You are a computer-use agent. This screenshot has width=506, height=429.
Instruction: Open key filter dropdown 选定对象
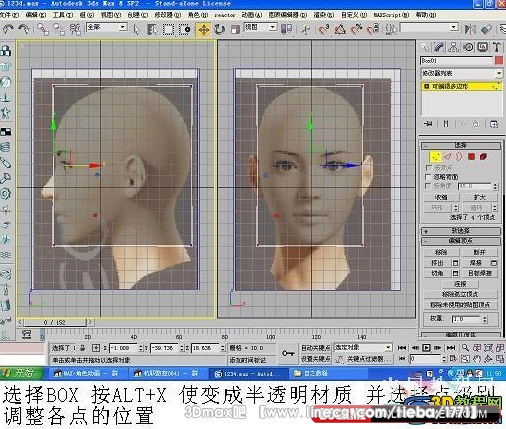coord(363,347)
